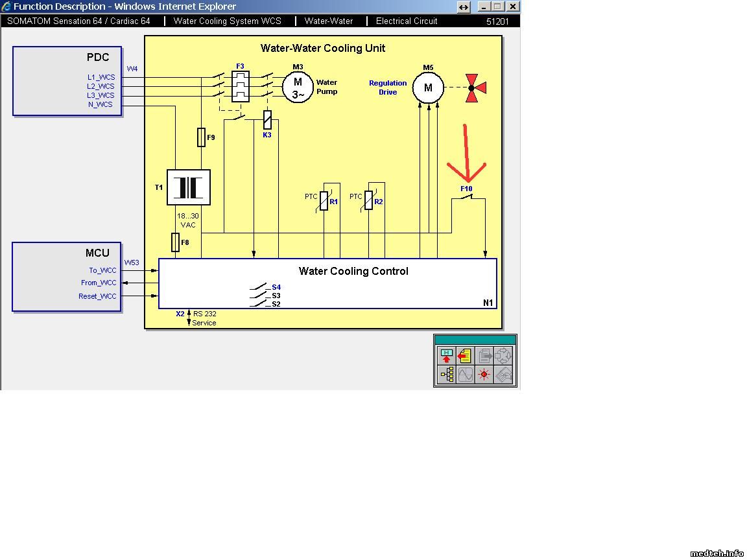747x560 pixels.
Task: Click the M3 water pump motor symbol
Action: click(x=298, y=87)
